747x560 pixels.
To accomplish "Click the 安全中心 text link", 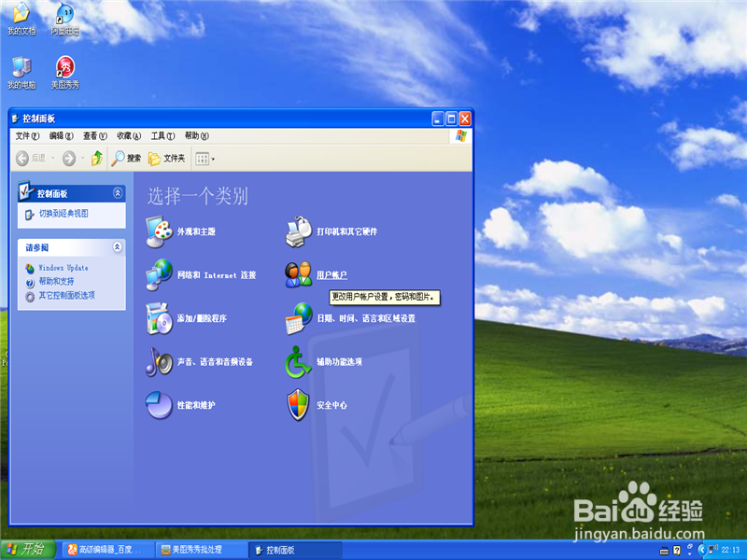I will (x=331, y=405).
